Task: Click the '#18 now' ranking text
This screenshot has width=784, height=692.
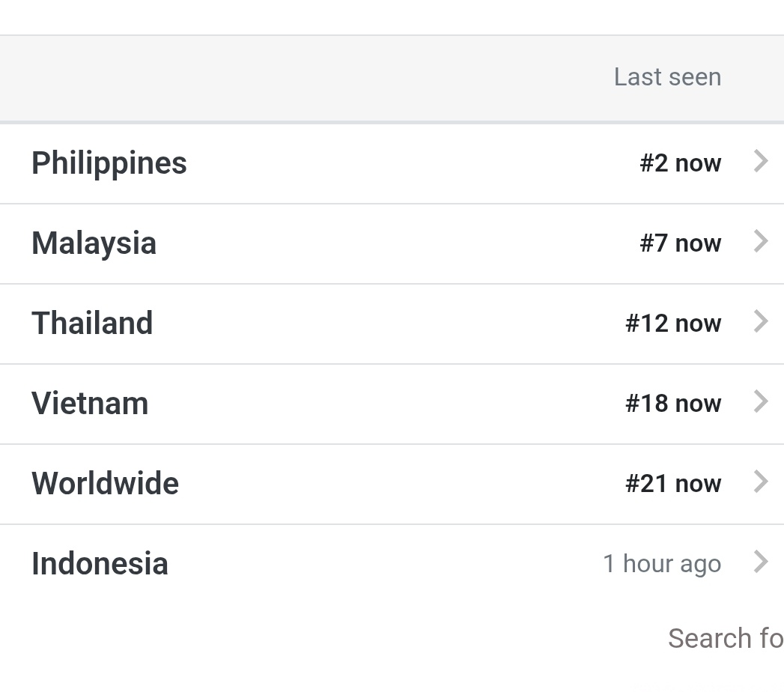Action: (x=673, y=404)
